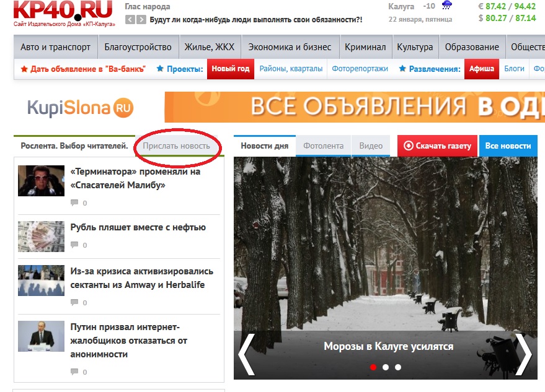Click the snow weather icon near Калуга
545x392 pixels.
click(446, 6)
